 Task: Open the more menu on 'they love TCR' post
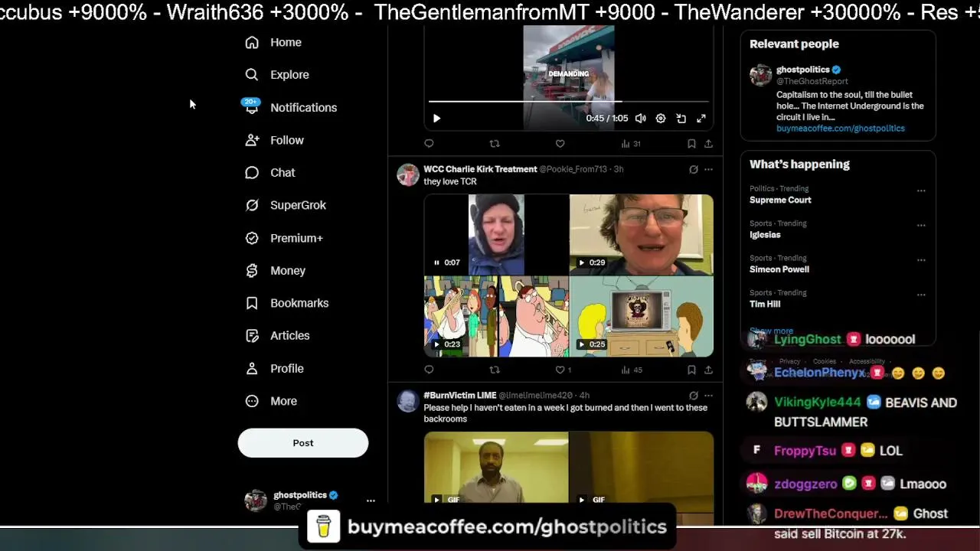tap(708, 169)
